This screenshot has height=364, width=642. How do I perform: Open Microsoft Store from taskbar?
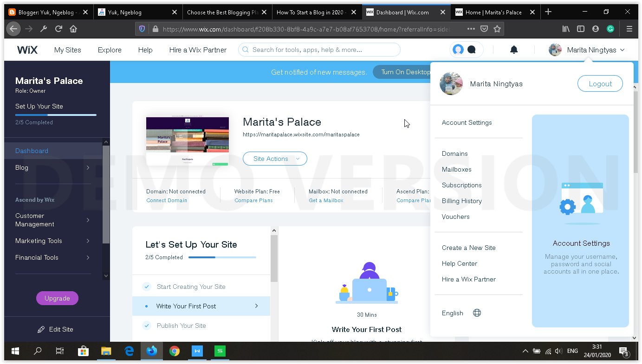click(83, 351)
